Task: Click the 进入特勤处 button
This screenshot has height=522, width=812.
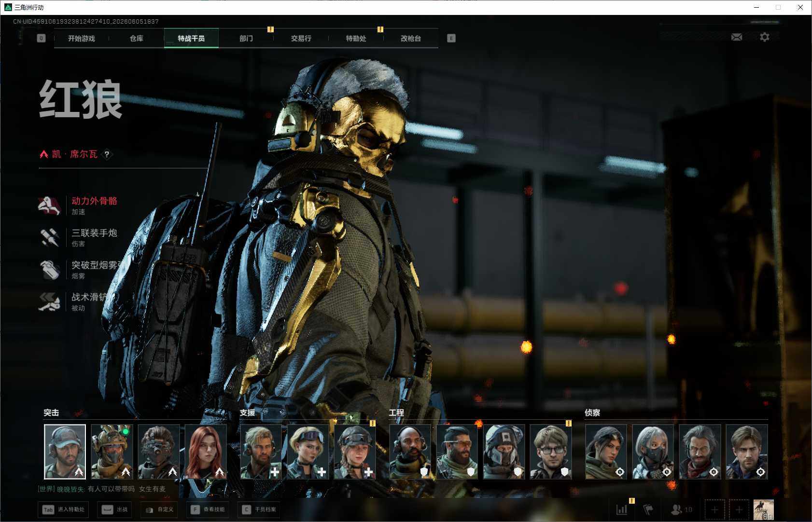Action: point(63,509)
